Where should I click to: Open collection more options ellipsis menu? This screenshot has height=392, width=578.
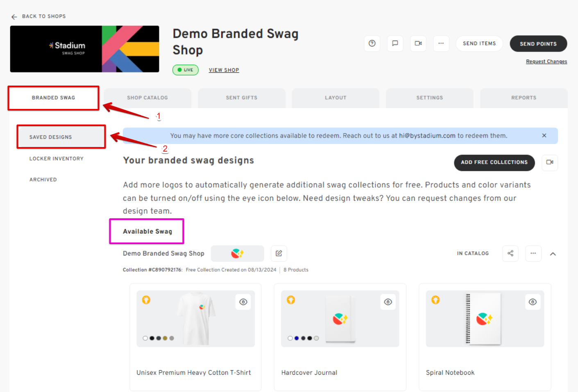coord(533,253)
